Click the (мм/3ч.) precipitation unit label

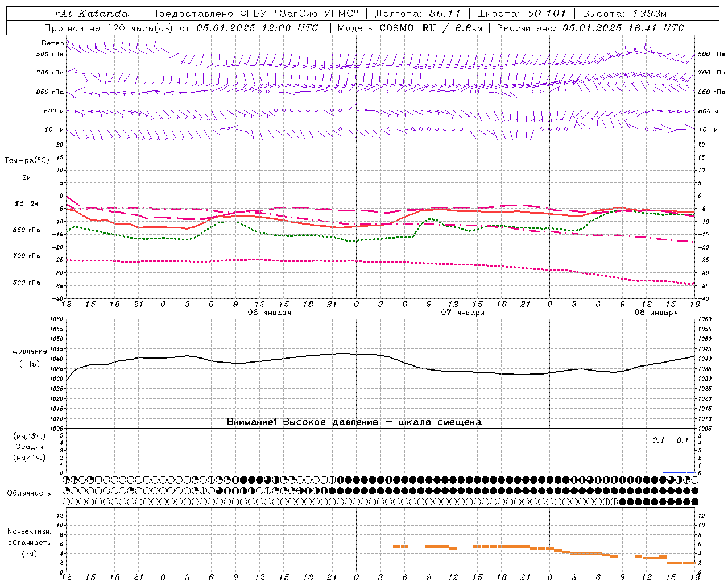(x=30, y=436)
